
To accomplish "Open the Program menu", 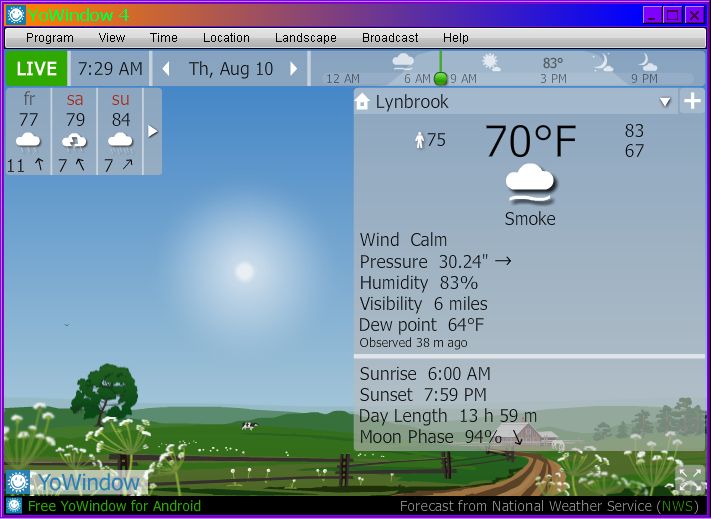I will pos(49,38).
